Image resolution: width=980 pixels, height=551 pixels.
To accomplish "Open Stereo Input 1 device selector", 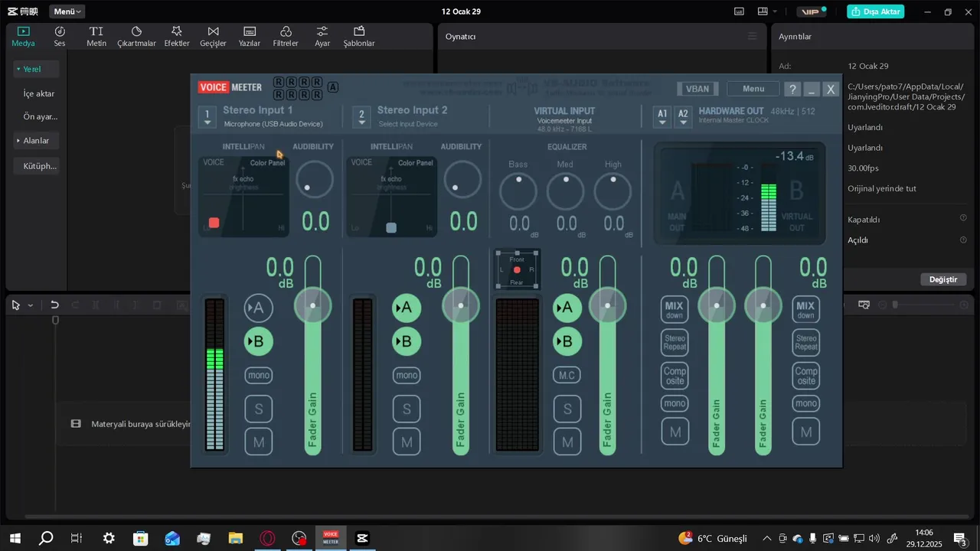I will point(207,116).
